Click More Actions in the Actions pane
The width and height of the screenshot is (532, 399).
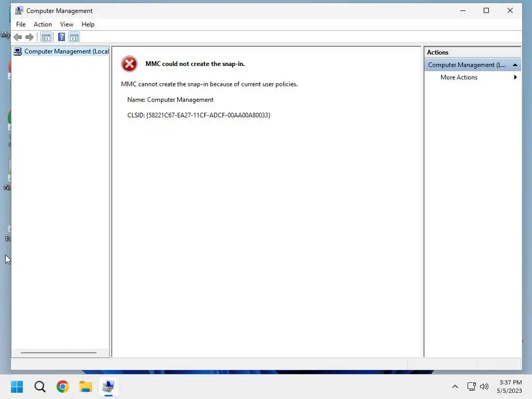(459, 77)
